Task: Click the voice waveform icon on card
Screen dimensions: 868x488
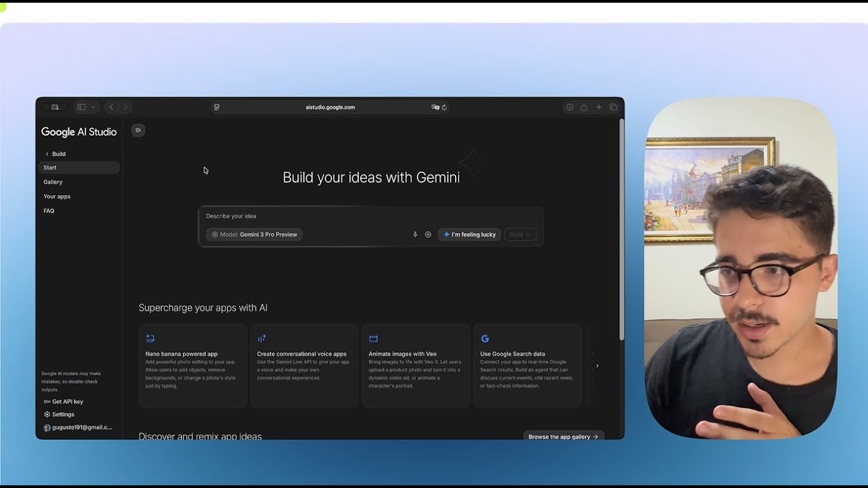Action: (x=262, y=338)
